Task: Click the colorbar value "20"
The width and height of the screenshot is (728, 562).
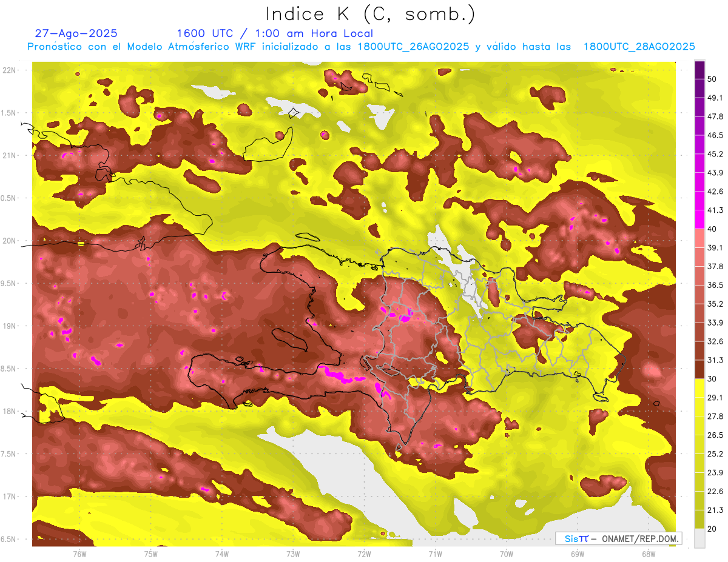Action: [x=712, y=529]
